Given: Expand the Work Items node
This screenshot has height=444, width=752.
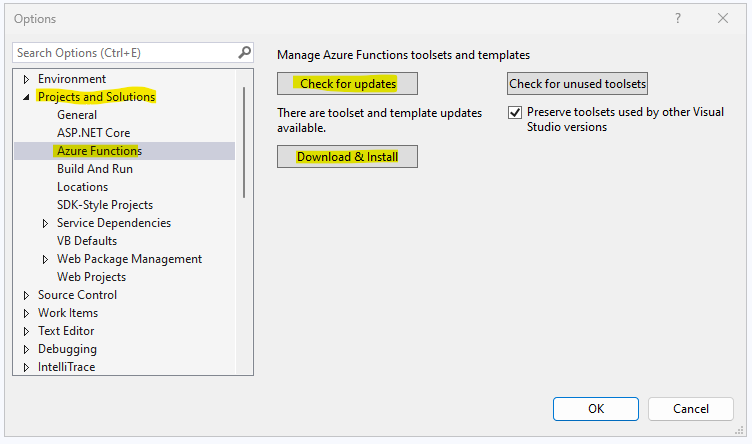Looking at the screenshot, I should point(26,314).
